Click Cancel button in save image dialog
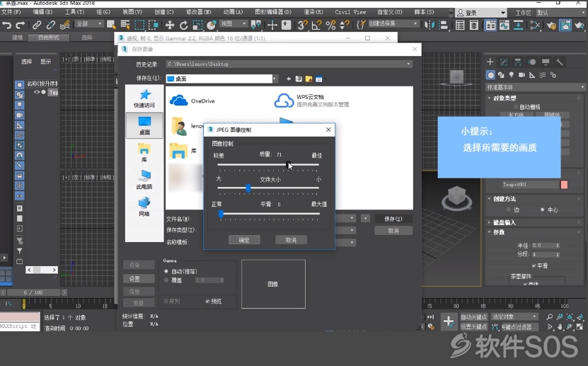 [x=393, y=231]
